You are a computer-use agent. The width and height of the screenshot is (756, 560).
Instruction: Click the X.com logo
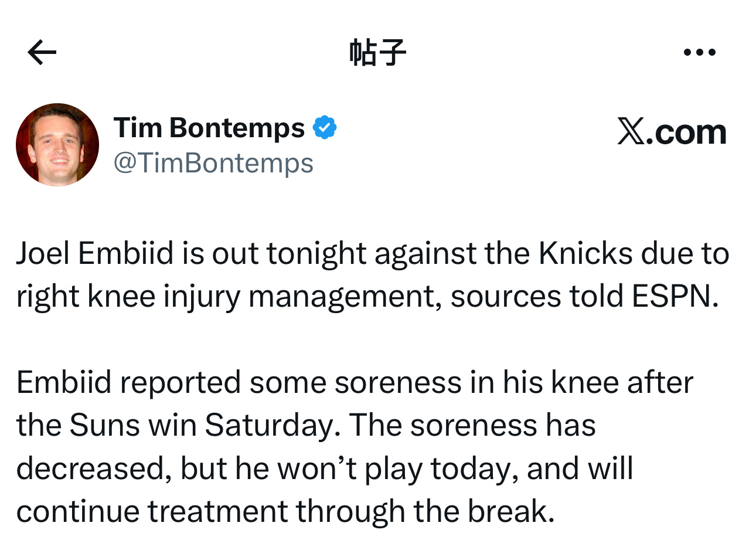[672, 131]
